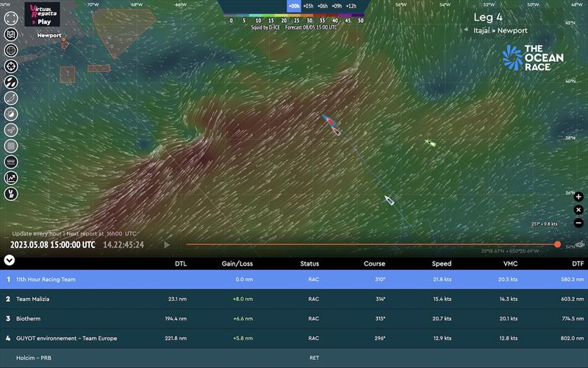Click the X button between zoom controls

[x=578, y=210]
